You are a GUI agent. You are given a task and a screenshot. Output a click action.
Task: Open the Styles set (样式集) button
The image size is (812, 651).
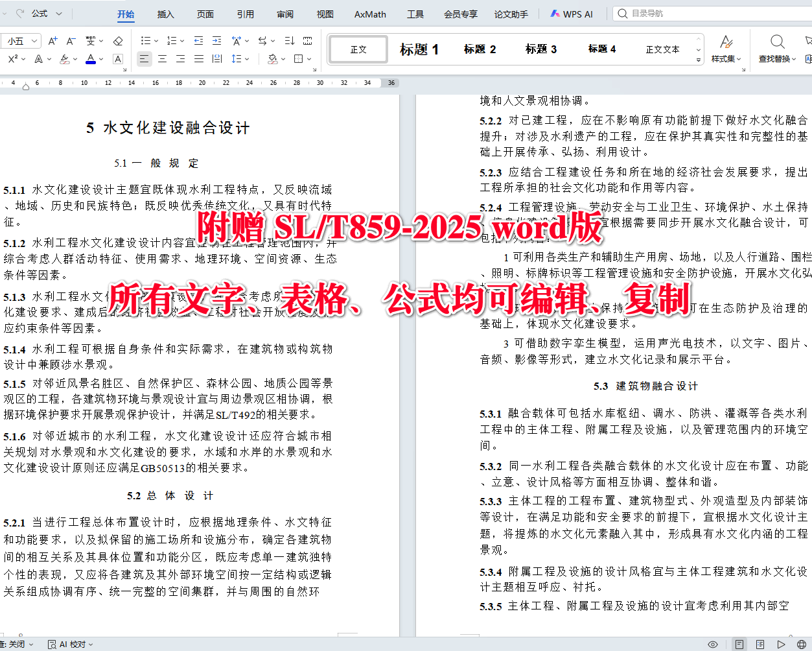[x=726, y=49]
